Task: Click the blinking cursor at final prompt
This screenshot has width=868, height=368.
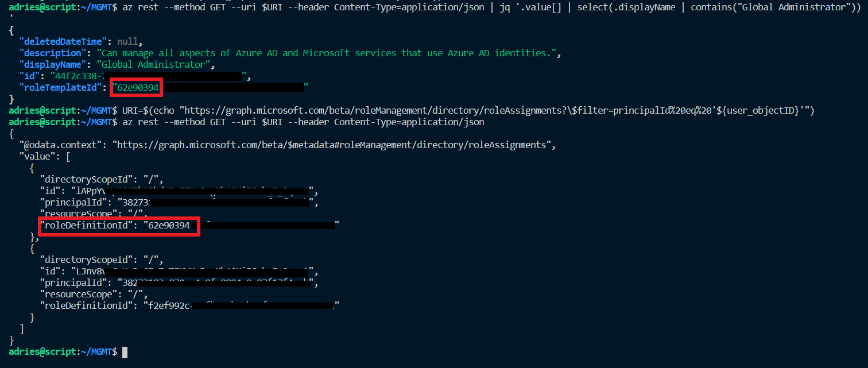Action: coord(125,351)
